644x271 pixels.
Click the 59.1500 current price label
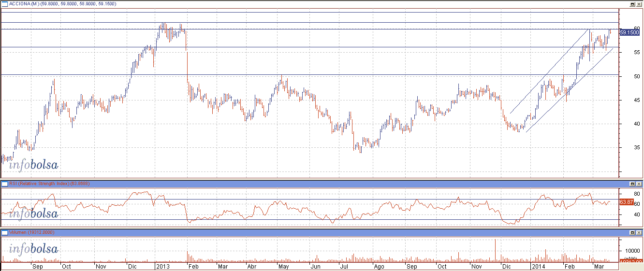[x=629, y=32]
